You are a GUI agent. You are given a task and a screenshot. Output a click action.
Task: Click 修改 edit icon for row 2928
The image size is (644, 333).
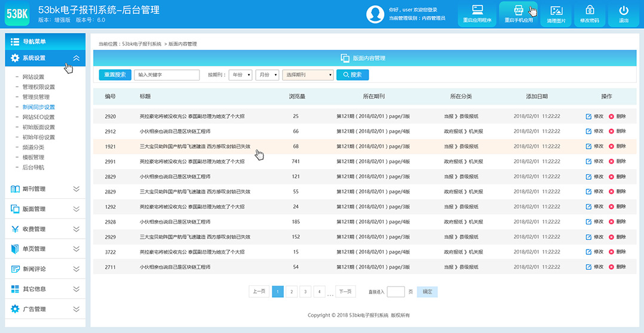pyautogui.click(x=588, y=222)
